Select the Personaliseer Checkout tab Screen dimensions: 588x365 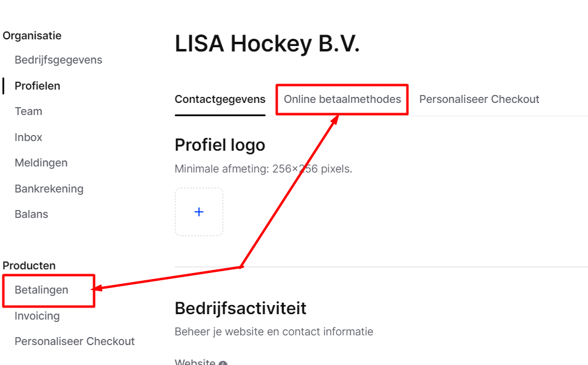(479, 99)
